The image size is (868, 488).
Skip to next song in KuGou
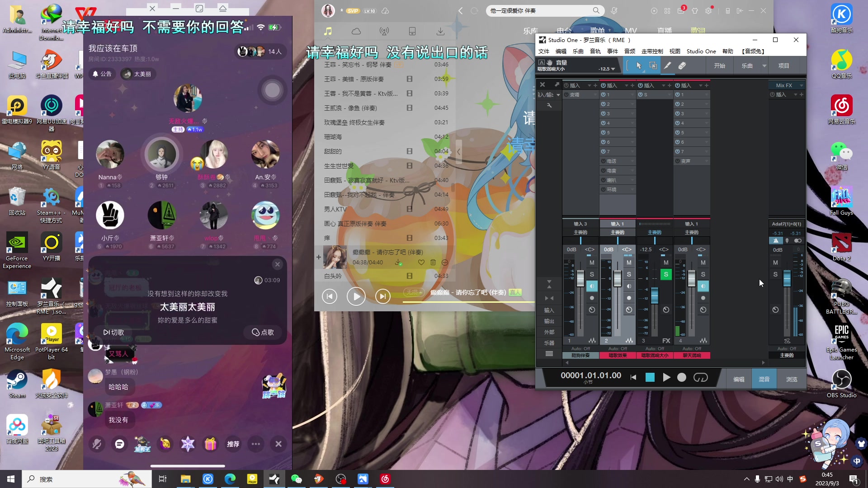383,296
